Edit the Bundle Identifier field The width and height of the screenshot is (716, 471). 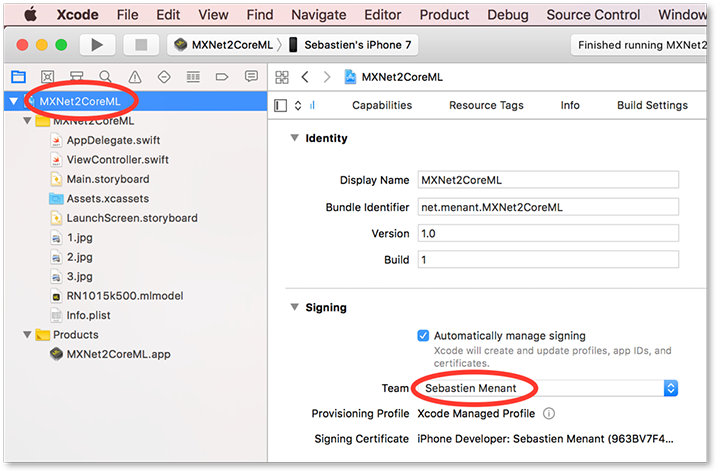548,207
